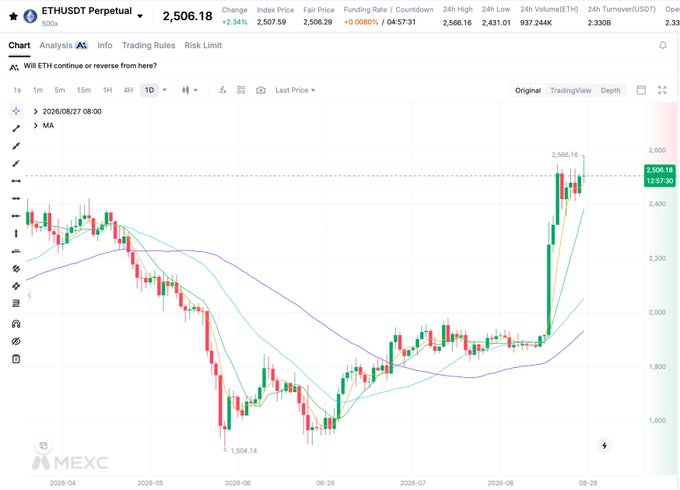Click the 2,600 price axis label
The image size is (680, 490).
pyautogui.click(x=657, y=150)
